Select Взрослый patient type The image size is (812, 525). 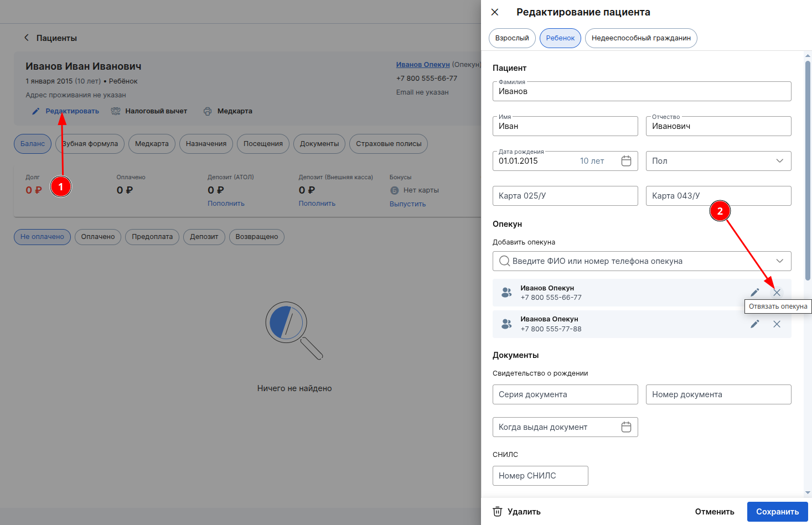(x=512, y=38)
